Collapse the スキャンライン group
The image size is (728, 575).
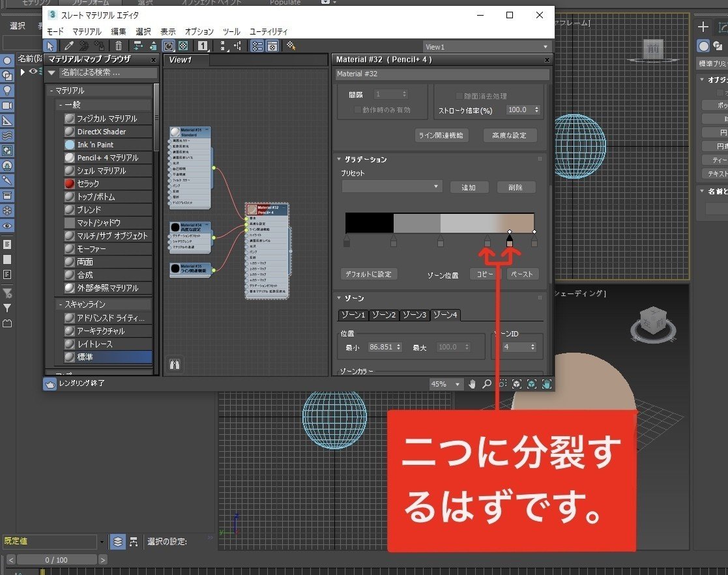coord(61,304)
